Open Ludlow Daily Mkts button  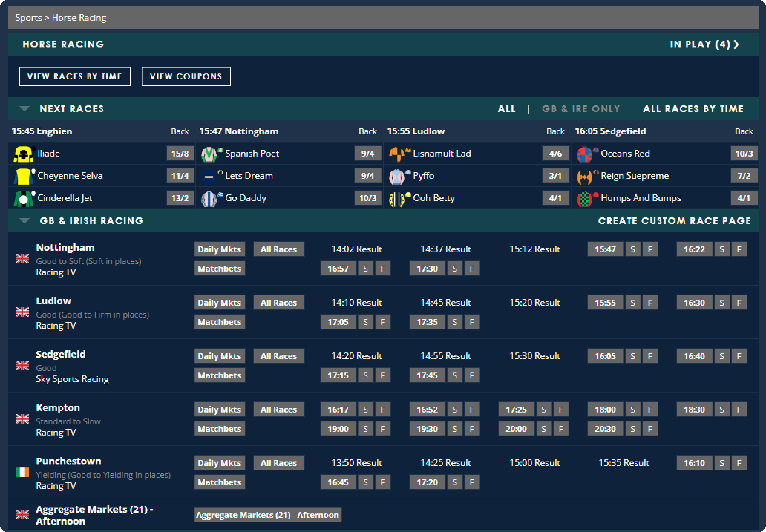click(219, 303)
